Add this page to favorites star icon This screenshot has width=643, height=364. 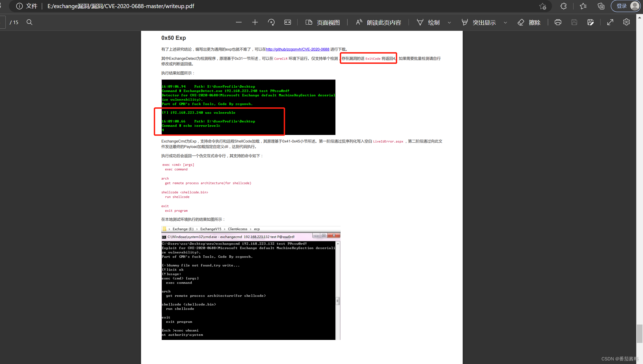tap(543, 6)
